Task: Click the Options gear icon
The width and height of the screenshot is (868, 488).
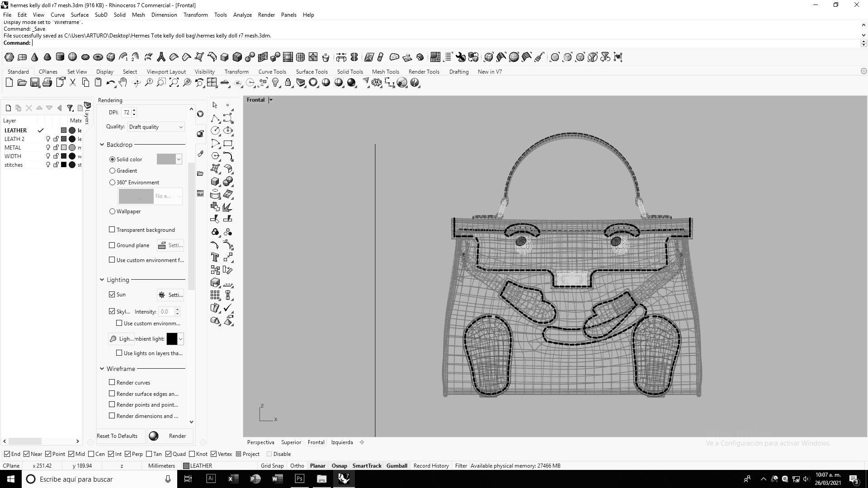Action: point(377,83)
